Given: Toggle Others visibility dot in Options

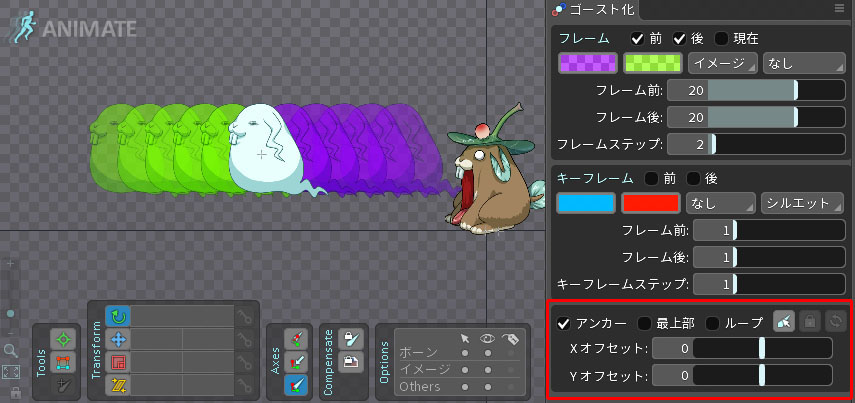Looking at the screenshot, I should point(488,387).
